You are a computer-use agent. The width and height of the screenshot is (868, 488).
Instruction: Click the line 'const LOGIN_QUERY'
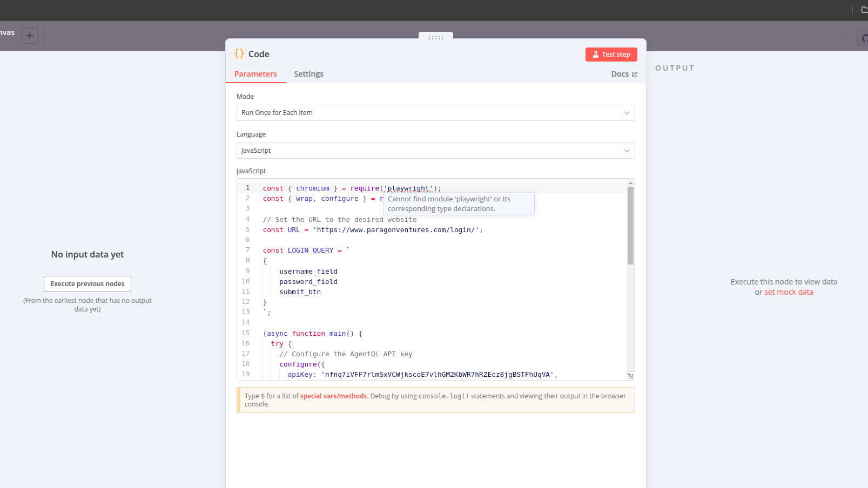[306, 250]
